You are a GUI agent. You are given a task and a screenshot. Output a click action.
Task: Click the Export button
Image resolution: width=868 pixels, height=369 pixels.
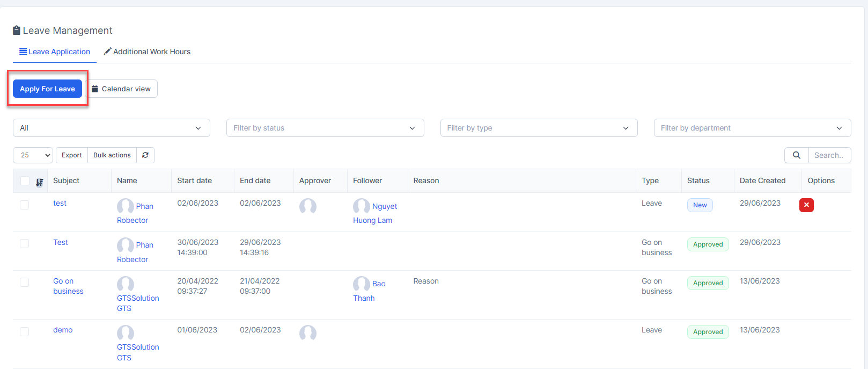[x=72, y=155]
